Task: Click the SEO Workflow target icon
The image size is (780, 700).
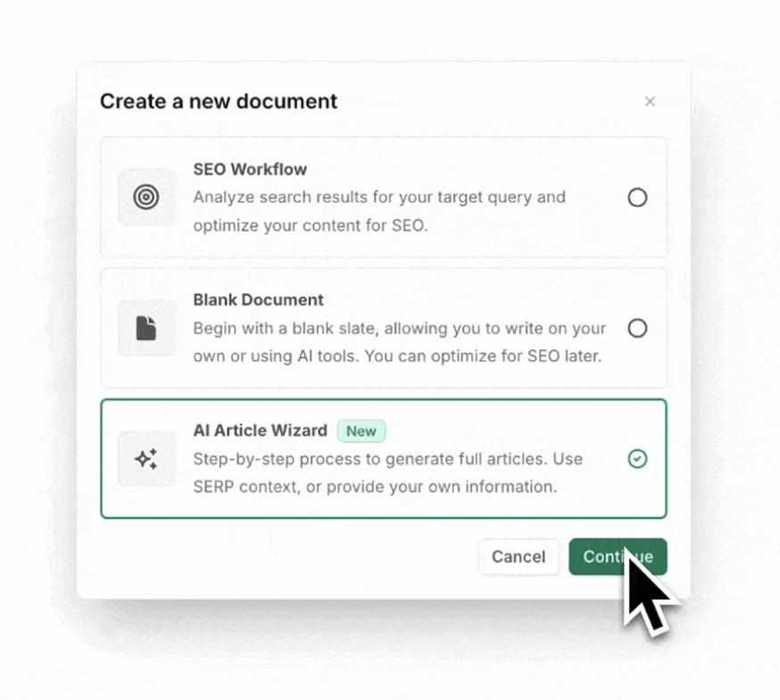Action: click(146, 197)
